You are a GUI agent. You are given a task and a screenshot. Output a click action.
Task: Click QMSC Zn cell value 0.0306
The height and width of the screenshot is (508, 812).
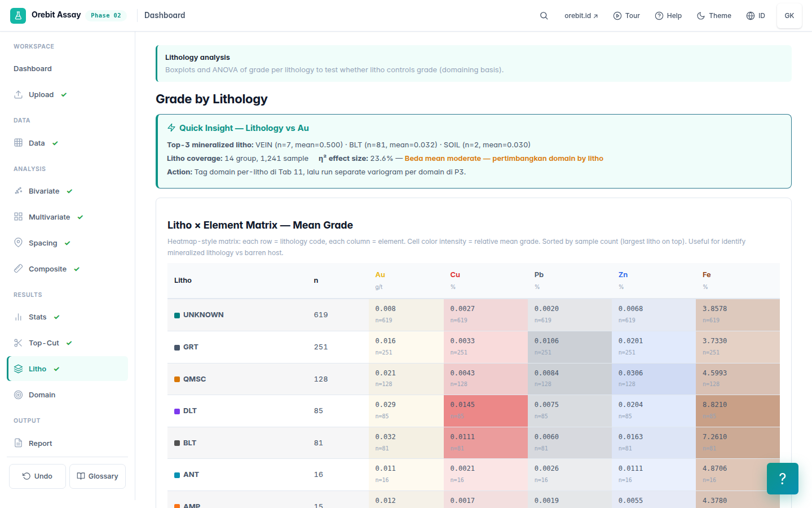(630, 374)
